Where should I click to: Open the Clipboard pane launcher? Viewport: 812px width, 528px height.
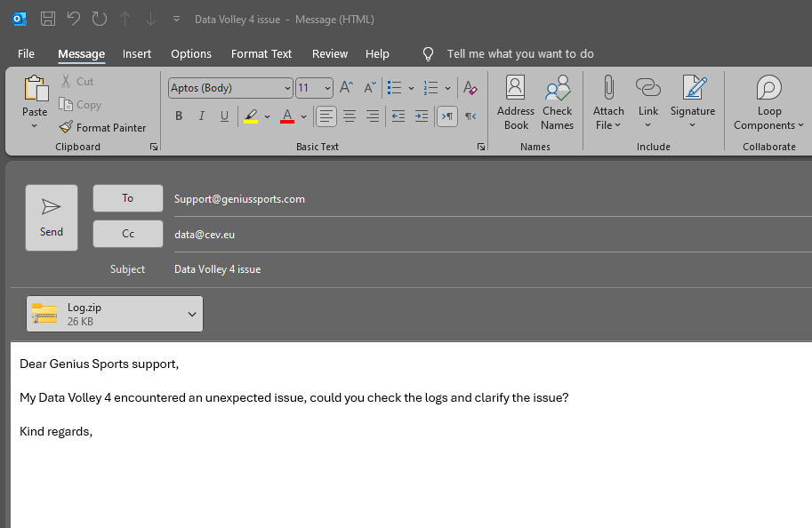pyautogui.click(x=154, y=147)
